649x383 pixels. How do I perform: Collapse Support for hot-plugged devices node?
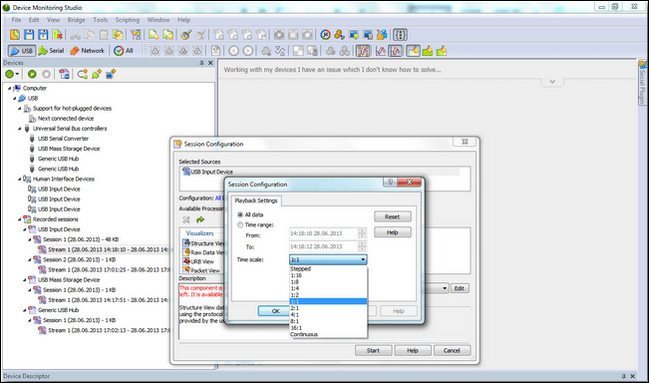pos(19,108)
